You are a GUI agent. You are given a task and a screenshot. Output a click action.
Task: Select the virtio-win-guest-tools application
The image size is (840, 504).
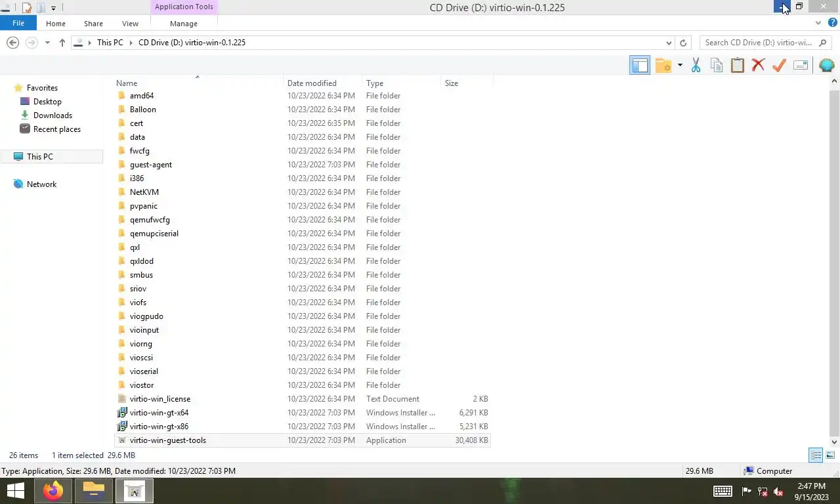(303, 440)
